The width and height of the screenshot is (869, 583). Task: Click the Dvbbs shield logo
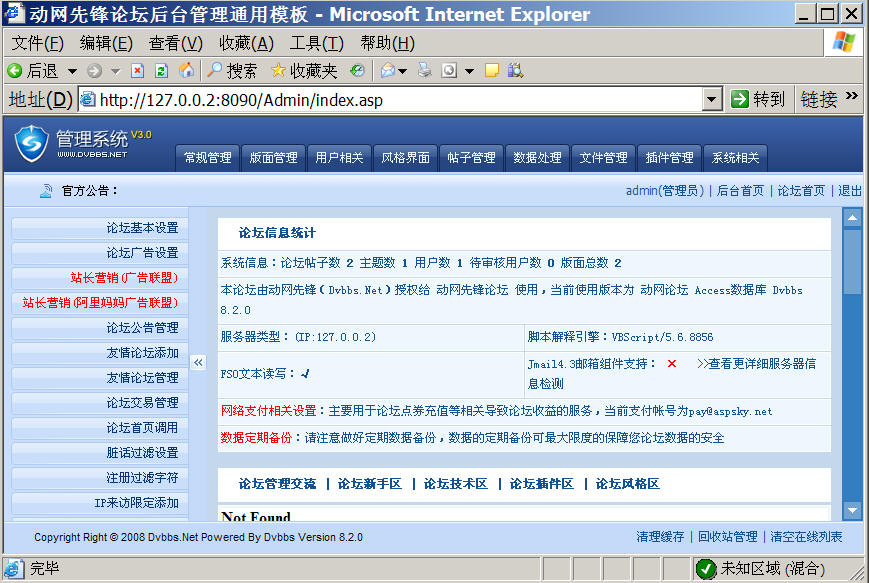tap(32, 143)
